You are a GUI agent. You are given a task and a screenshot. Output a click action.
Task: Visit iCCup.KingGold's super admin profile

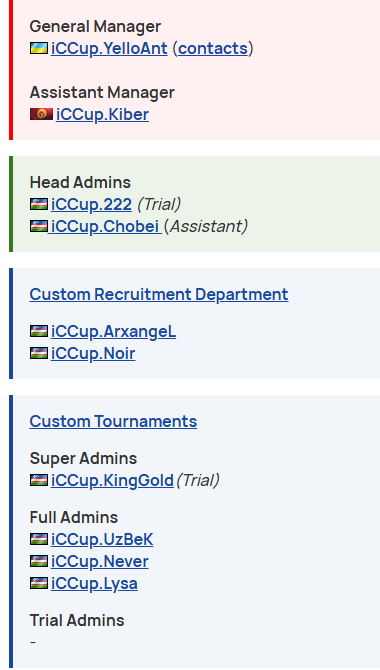(x=112, y=481)
